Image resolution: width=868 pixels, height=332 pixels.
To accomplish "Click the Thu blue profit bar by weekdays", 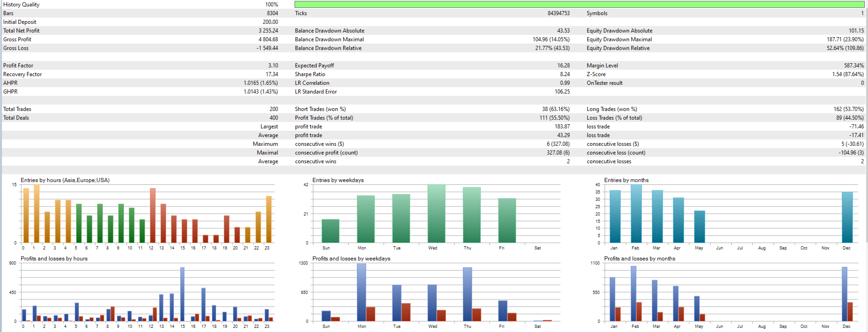I will coord(467,294).
